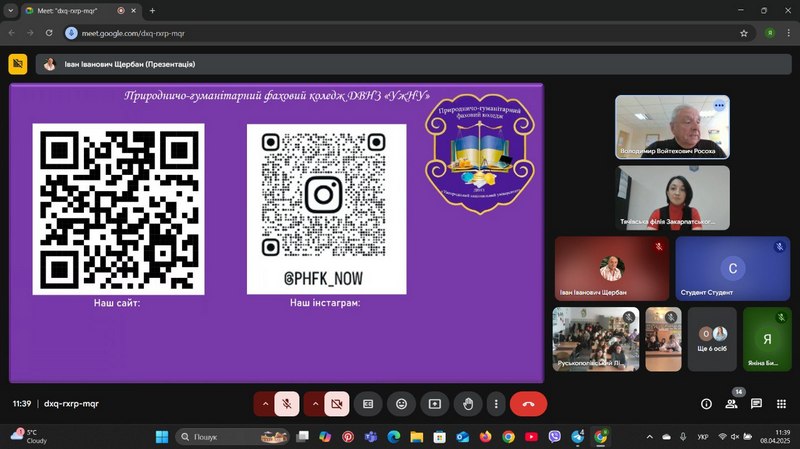Click the website QR code on slide

click(118, 209)
